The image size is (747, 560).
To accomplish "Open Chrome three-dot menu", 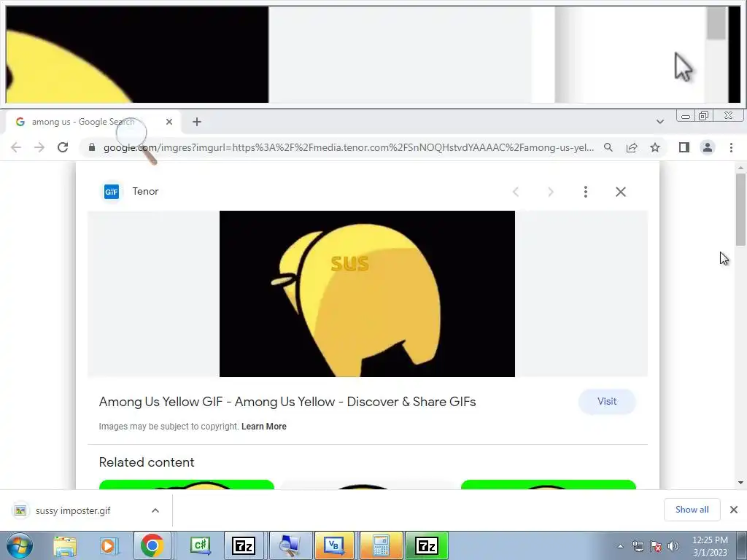I will [731, 147].
